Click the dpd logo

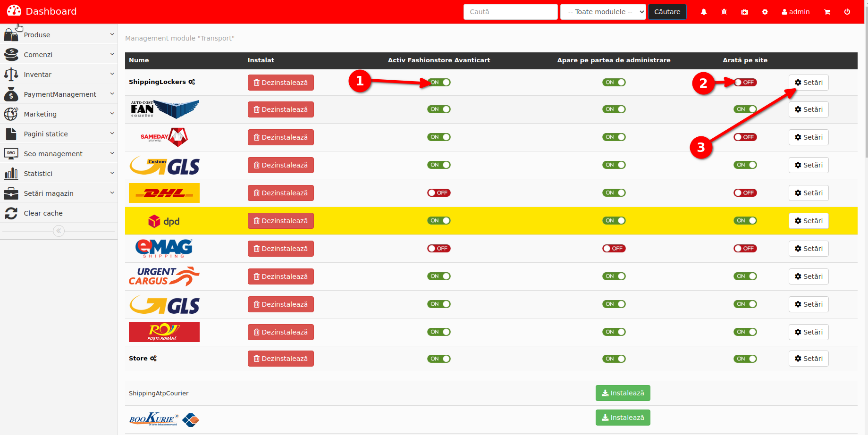click(164, 220)
